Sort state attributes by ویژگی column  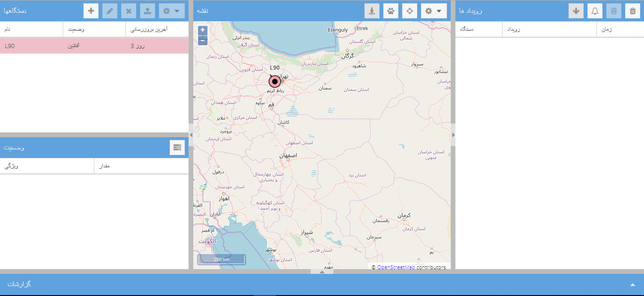(47, 166)
